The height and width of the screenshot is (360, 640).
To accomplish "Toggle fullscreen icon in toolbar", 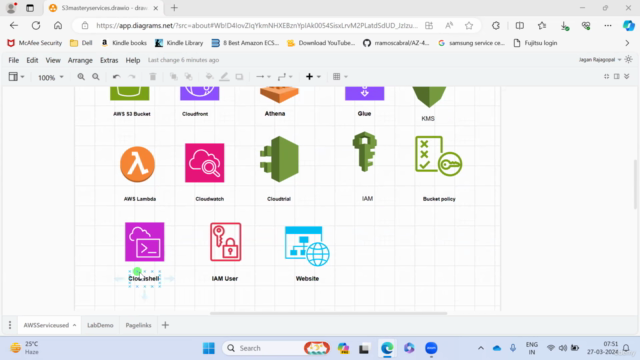I will coord(607,76).
